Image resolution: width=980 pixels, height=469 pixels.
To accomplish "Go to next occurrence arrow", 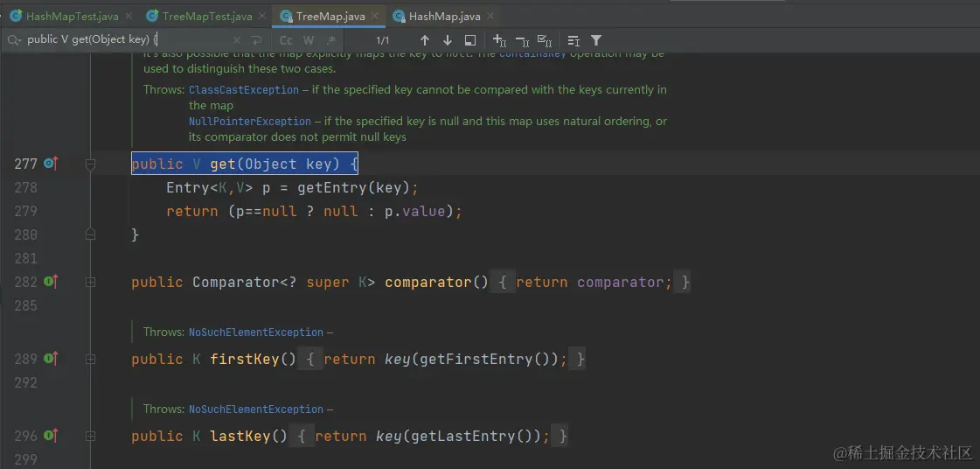I will 448,40.
